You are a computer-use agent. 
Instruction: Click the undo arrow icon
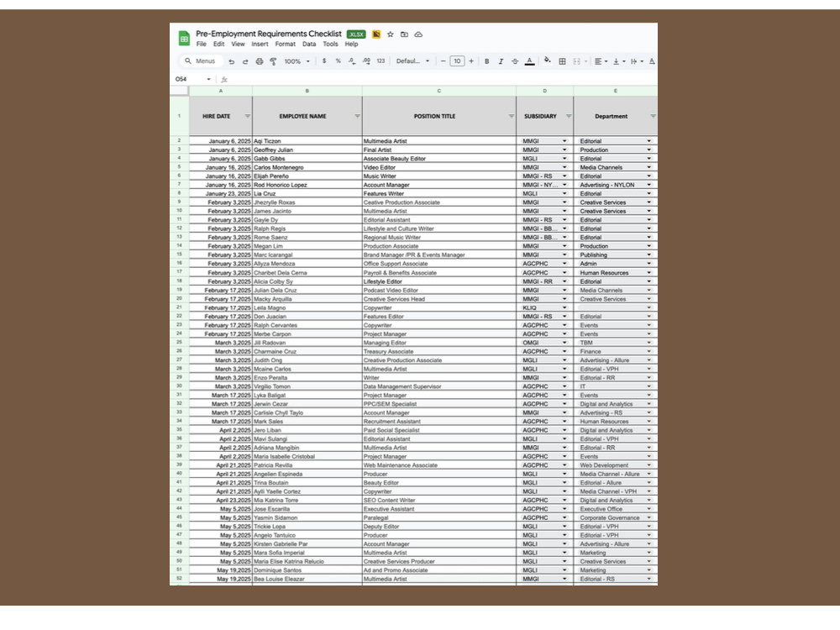tap(232, 61)
